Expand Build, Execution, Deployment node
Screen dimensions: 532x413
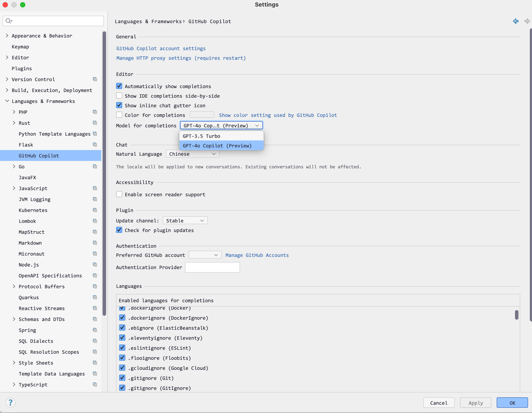pyautogui.click(x=7, y=90)
